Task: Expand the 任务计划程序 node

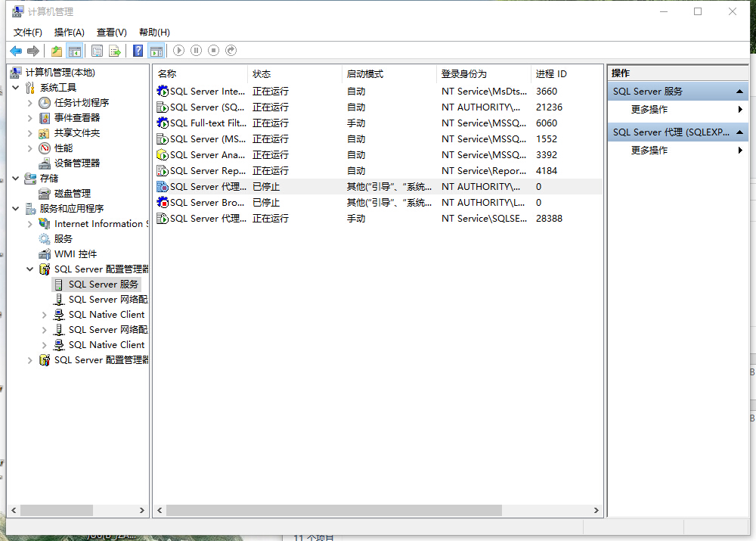Action: [30, 103]
